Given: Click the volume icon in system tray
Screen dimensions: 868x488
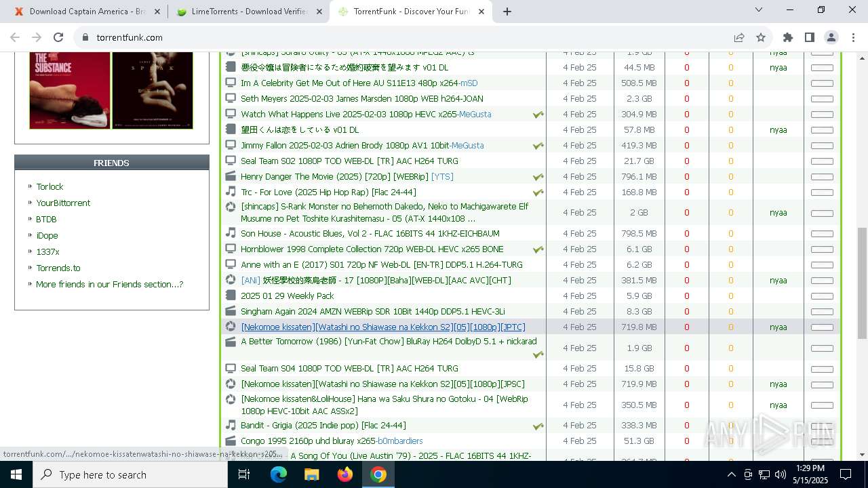Looking at the screenshot, I should [x=780, y=474].
